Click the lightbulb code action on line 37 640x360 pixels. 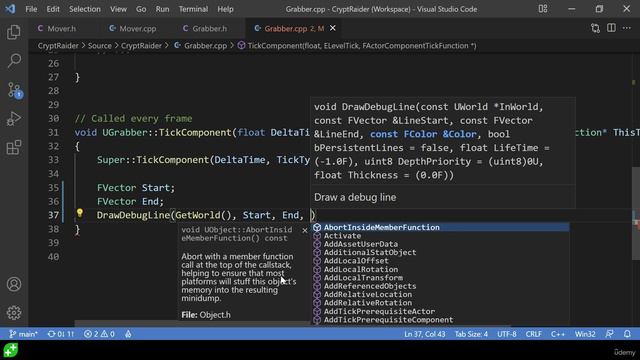pyautogui.click(x=80, y=213)
